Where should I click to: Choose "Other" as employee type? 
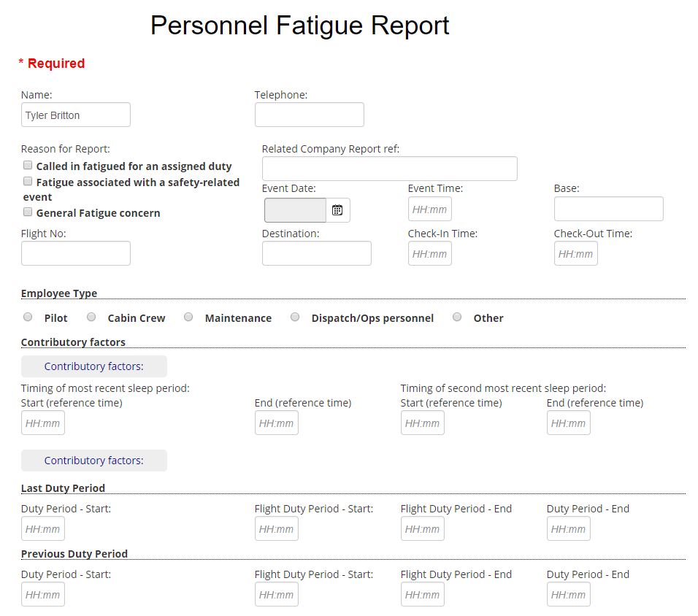click(456, 316)
